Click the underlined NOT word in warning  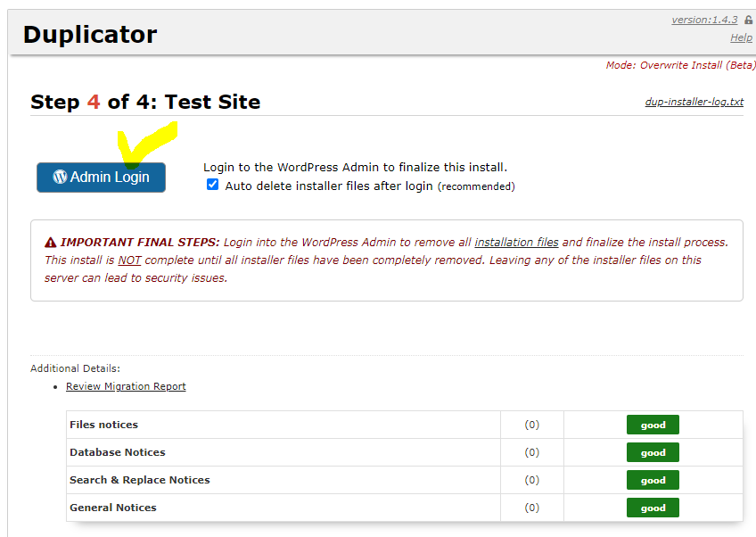pyautogui.click(x=129, y=260)
